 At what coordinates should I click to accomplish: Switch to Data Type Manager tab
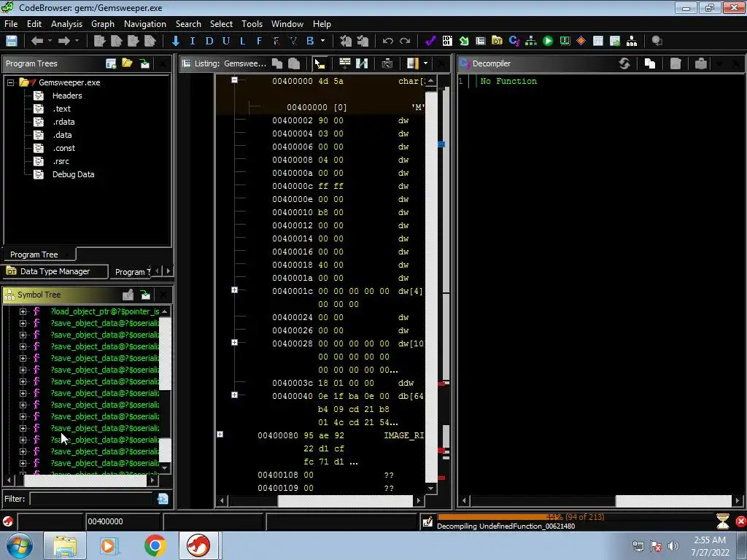55,271
